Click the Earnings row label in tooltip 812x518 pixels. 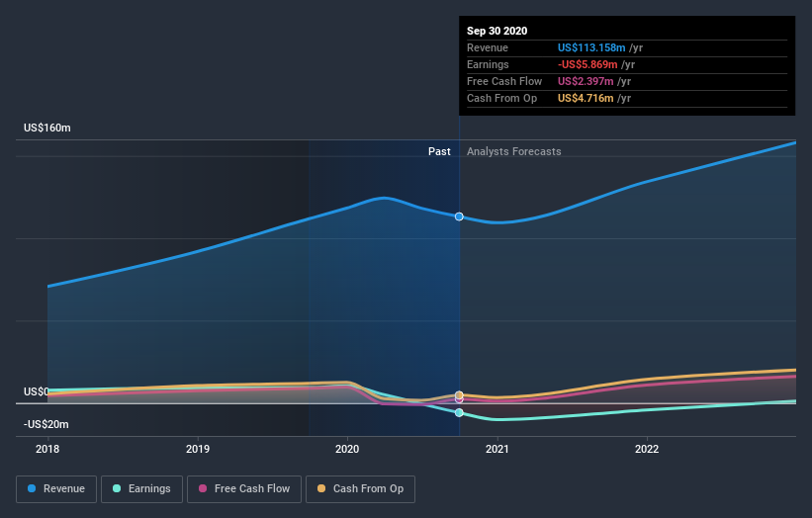coord(488,64)
